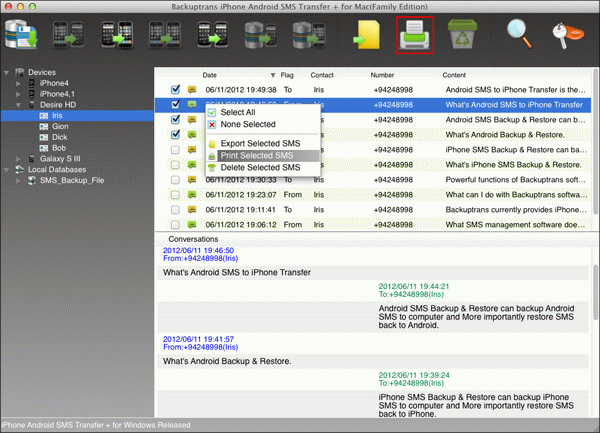Click the SMS_Backup_File database icon

[x=32, y=180]
